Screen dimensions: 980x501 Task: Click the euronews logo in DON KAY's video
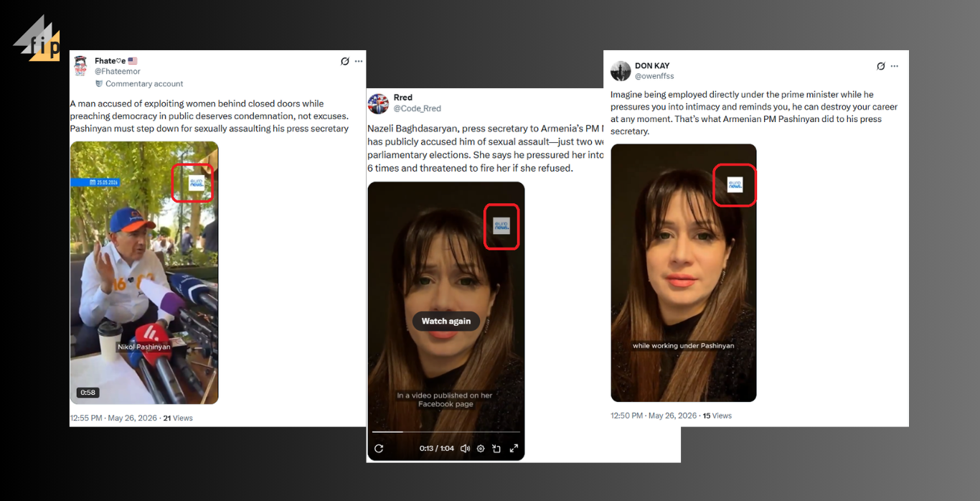[735, 184]
